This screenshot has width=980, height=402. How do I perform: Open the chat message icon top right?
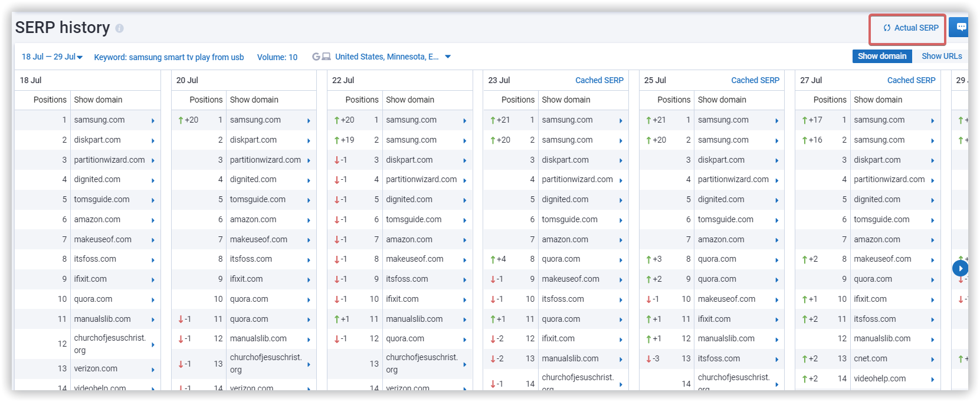click(961, 27)
